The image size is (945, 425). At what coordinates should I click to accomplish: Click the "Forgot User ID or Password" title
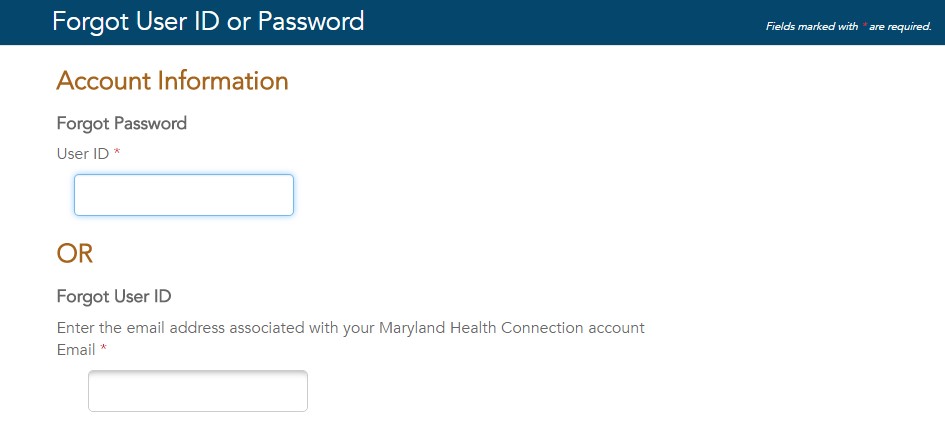click(208, 22)
